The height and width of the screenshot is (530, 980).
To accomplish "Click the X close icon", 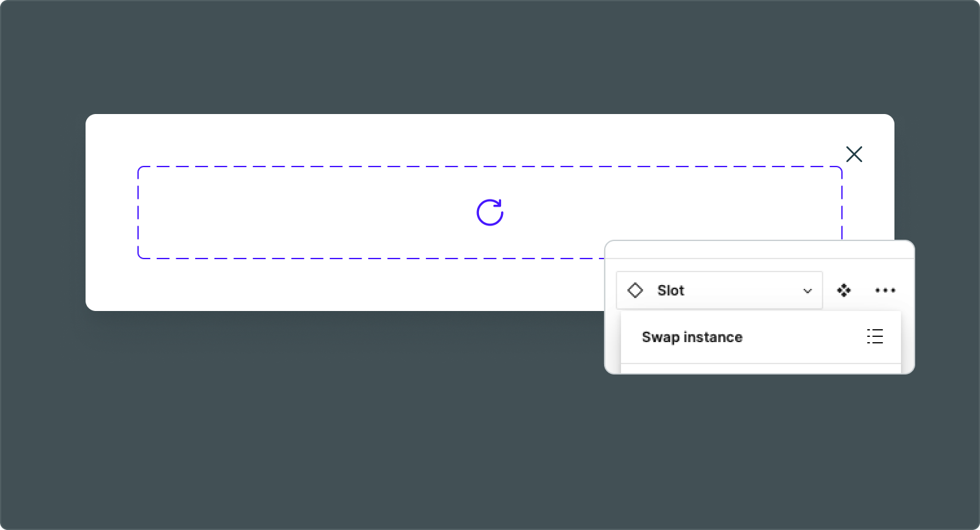I will coord(854,154).
